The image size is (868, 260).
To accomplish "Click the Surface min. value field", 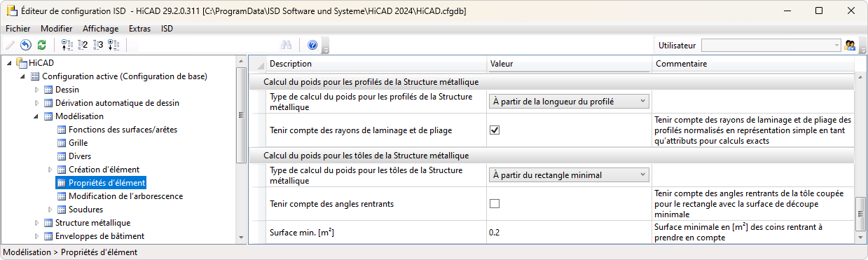I will 569,232.
